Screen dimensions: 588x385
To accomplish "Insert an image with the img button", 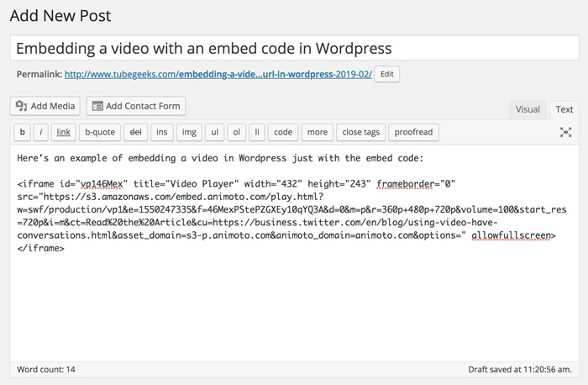I will pyautogui.click(x=190, y=132).
